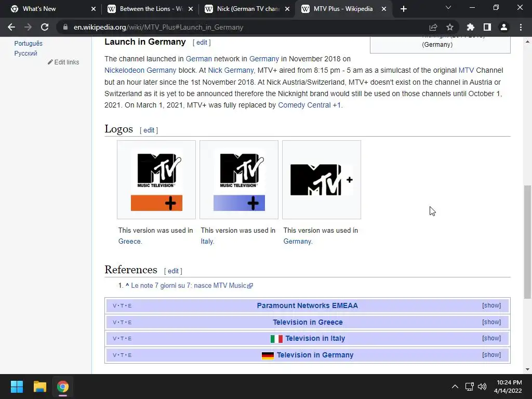532x399 pixels.
Task: Open the Germany link after network in
Action: (x=264, y=59)
